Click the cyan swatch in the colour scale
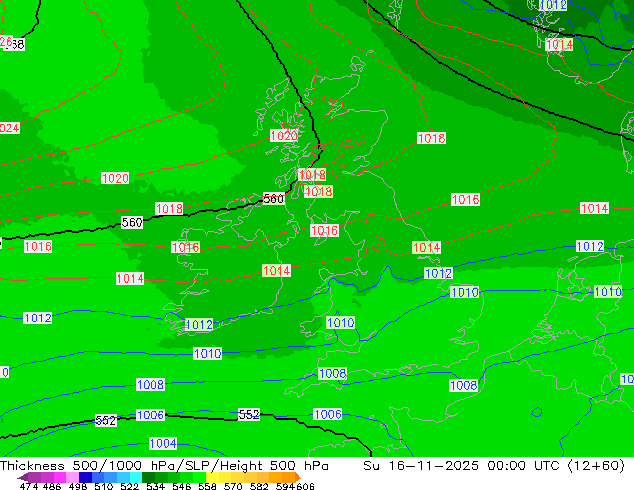This screenshot has height=490, width=634. point(136,477)
